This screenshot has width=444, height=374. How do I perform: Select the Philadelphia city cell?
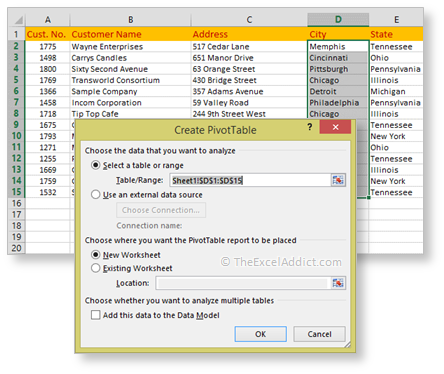click(338, 103)
